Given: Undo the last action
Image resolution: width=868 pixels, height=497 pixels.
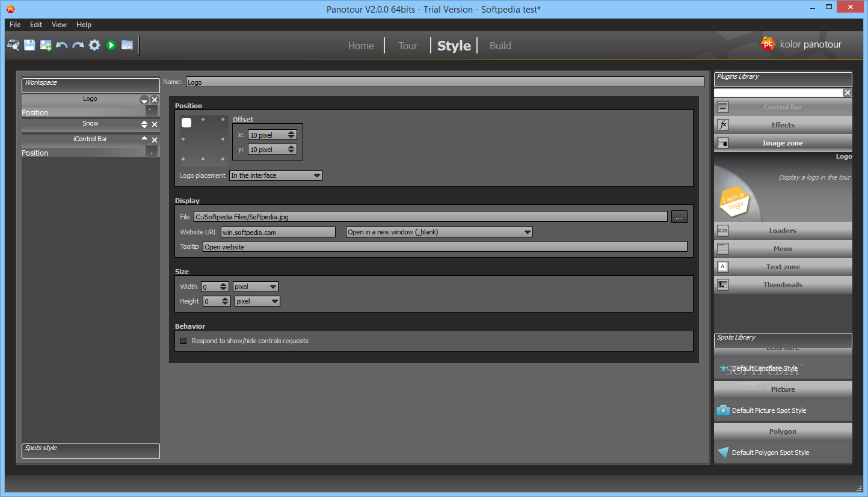Looking at the screenshot, I should tap(61, 45).
